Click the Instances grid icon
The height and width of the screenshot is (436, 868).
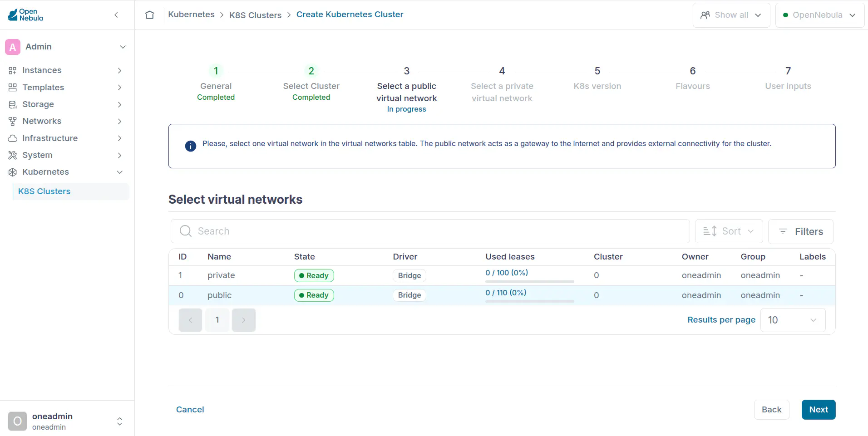pos(13,70)
